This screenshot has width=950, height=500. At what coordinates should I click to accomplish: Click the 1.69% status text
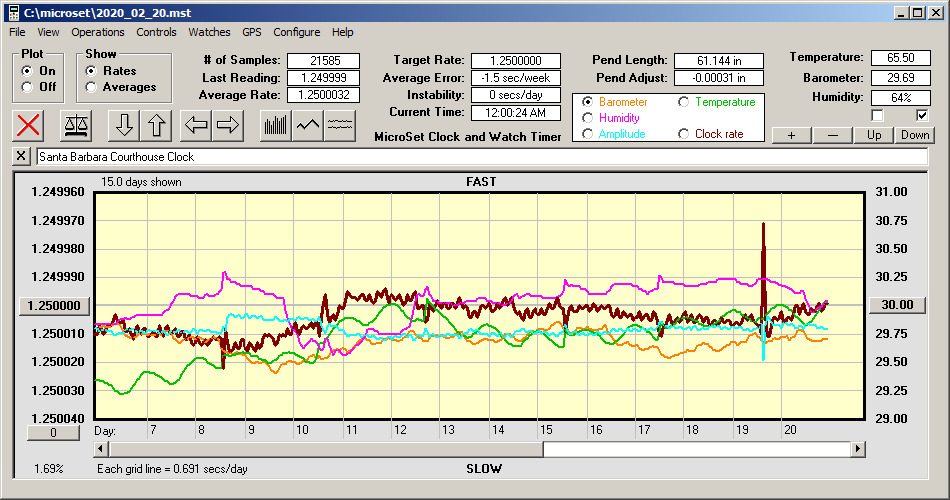pos(48,468)
